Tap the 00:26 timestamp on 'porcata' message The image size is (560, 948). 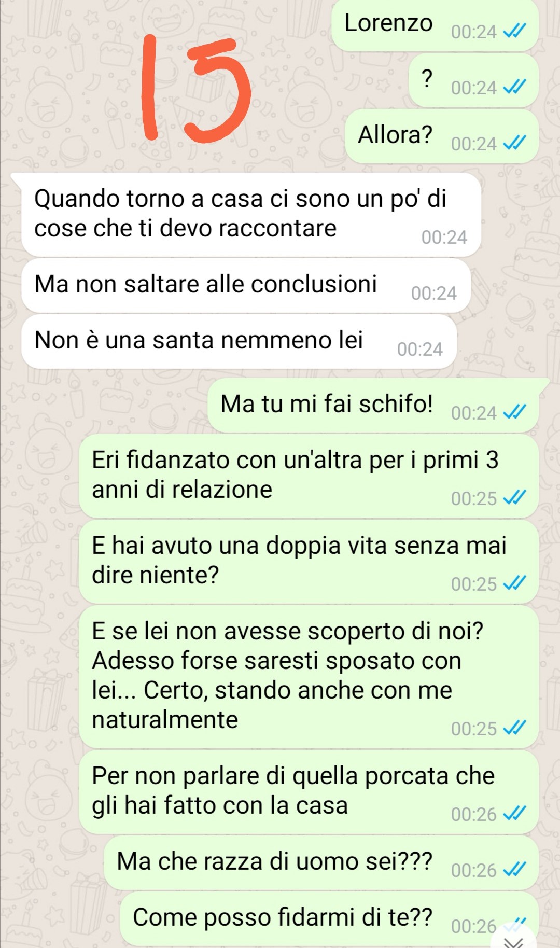(x=474, y=814)
